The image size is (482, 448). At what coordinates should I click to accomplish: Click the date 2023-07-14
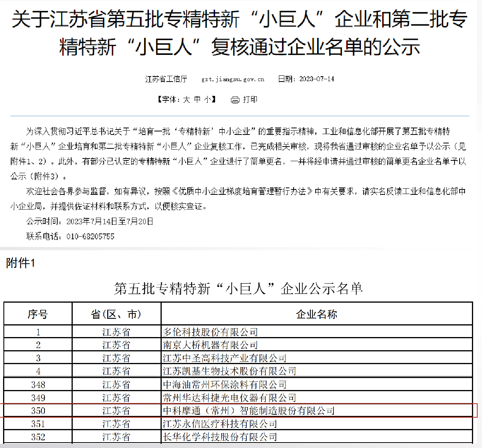(x=316, y=79)
